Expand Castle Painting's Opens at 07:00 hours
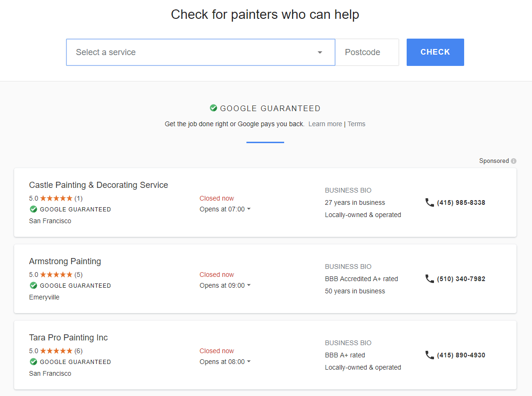 225,209
